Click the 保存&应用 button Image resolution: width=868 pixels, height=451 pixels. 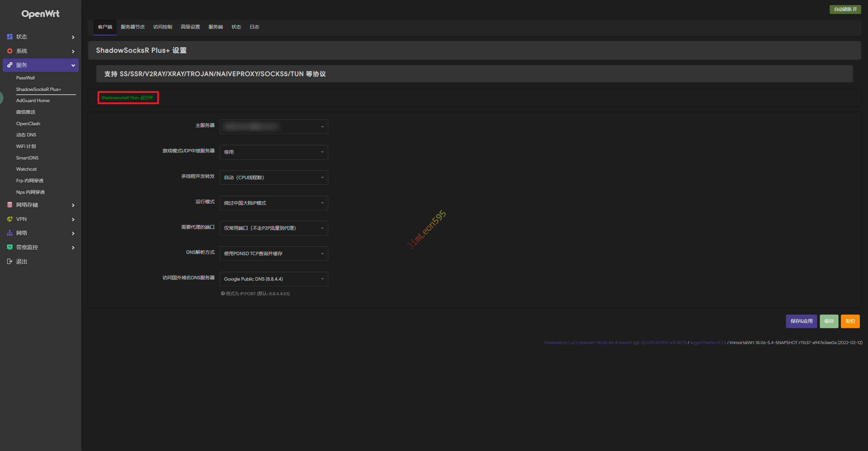click(801, 321)
